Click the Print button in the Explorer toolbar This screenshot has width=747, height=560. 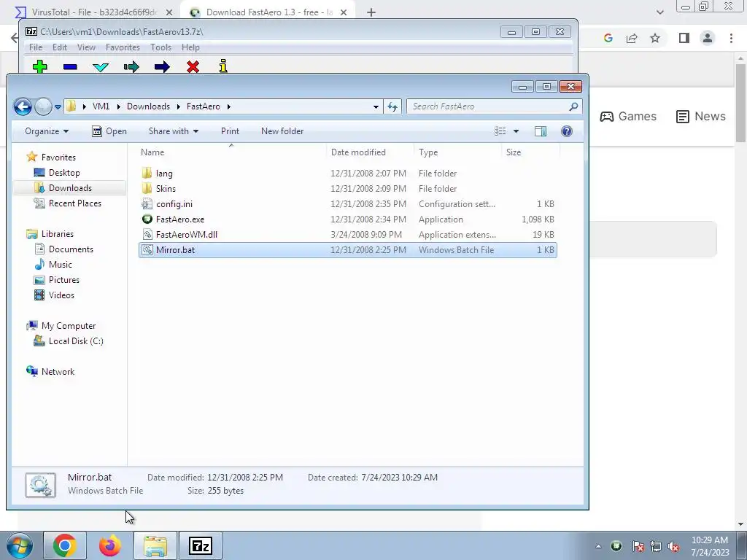(x=230, y=131)
